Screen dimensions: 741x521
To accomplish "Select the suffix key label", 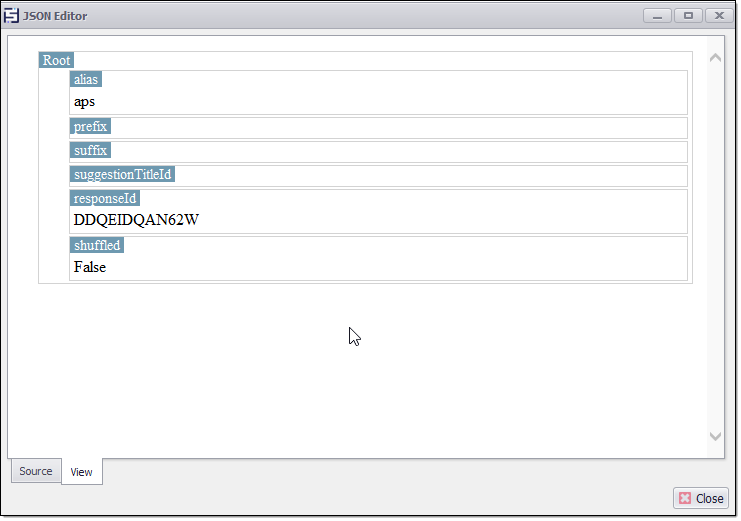I will point(90,151).
